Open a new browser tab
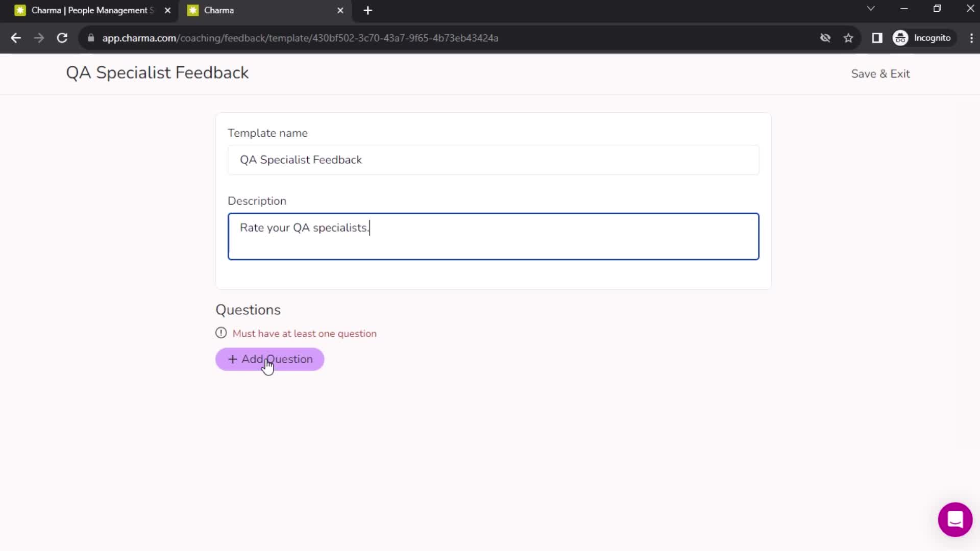980x551 pixels. pyautogui.click(x=367, y=10)
